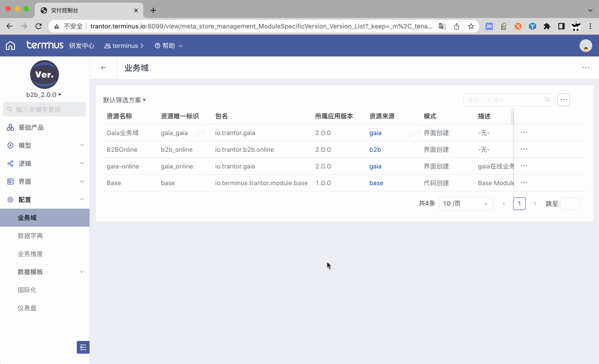Open the table's more options button beside search
Screen dimensions: 599x364
564,100
